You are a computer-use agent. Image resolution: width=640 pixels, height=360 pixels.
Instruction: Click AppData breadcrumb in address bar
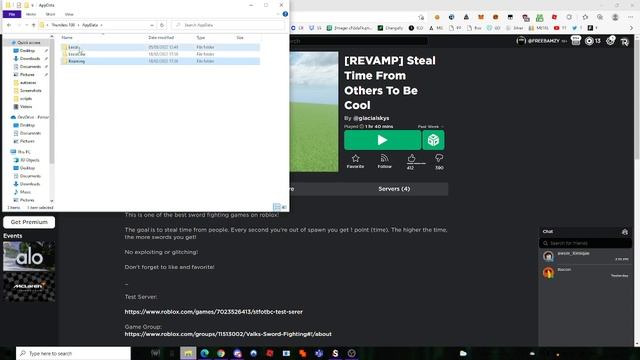(x=90, y=25)
